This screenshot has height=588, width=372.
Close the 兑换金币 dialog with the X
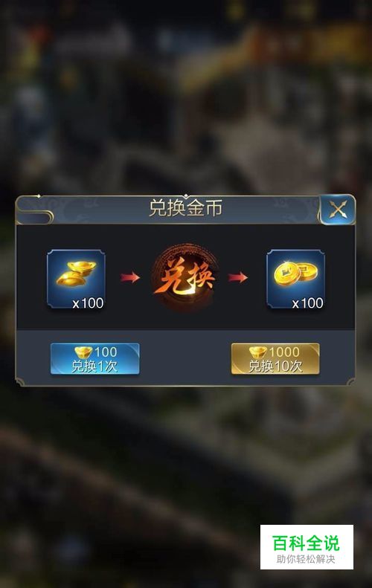[338, 210]
